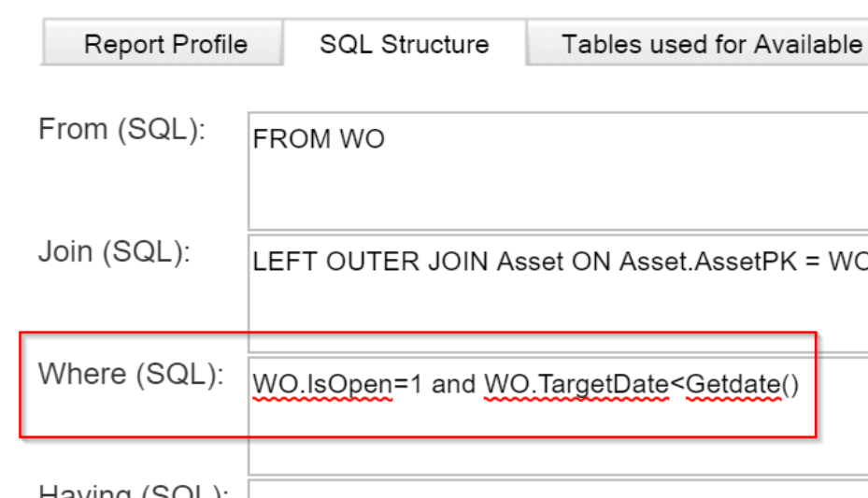Click the misspelled word WO.IsOpen
The width and height of the screenshot is (868, 498).
pyautogui.click(x=322, y=384)
